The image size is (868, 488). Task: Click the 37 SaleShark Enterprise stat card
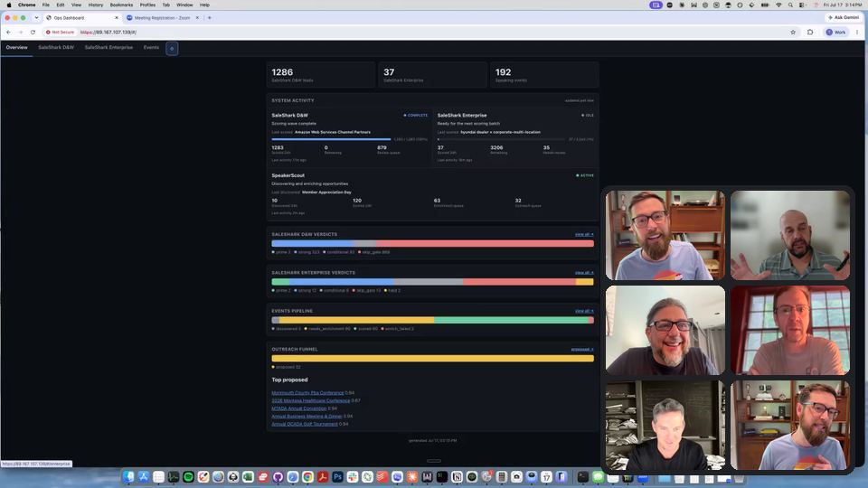432,75
